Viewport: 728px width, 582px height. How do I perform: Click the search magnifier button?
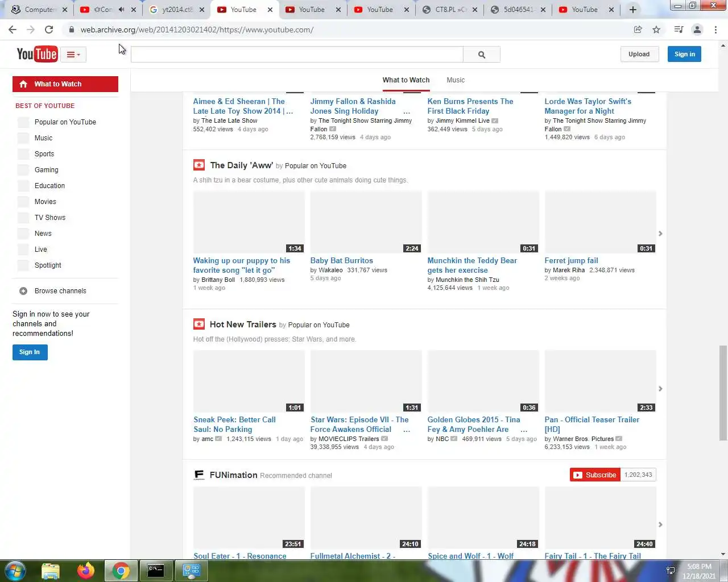(x=482, y=55)
